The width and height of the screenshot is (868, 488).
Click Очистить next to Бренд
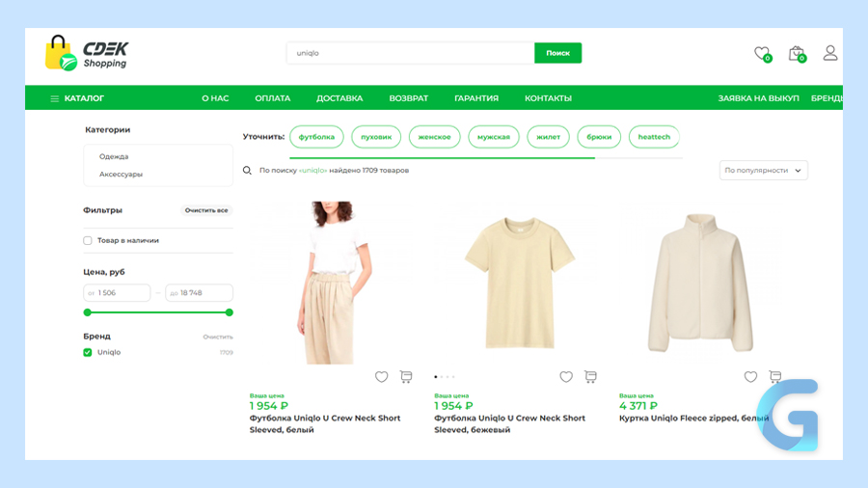[x=218, y=337]
